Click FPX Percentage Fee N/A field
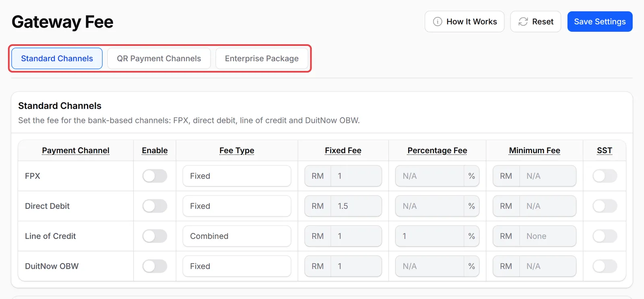This screenshot has height=299, width=644. tap(429, 176)
